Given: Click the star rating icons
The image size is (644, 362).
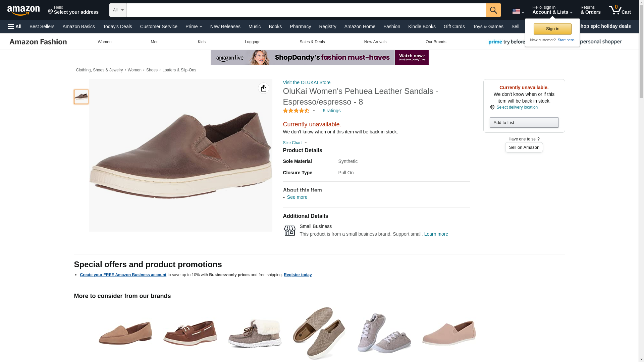Looking at the screenshot, I should click(x=296, y=111).
